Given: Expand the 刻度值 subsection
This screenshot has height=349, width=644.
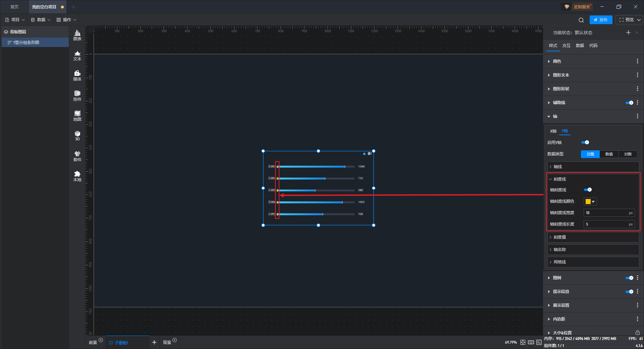Looking at the screenshot, I should pyautogui.click(x=593, y=237).
